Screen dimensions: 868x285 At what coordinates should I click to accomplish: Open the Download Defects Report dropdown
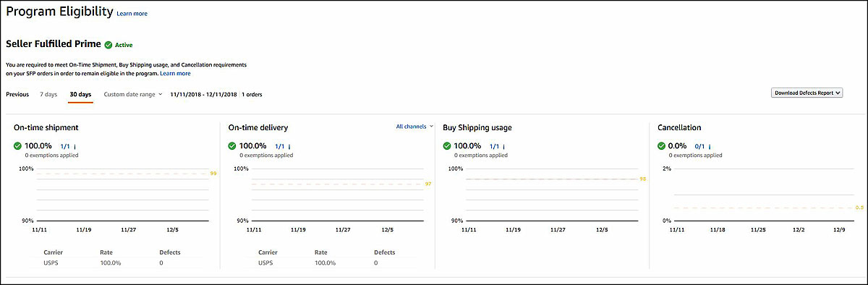pyautogui.click(x=808, y=93)
